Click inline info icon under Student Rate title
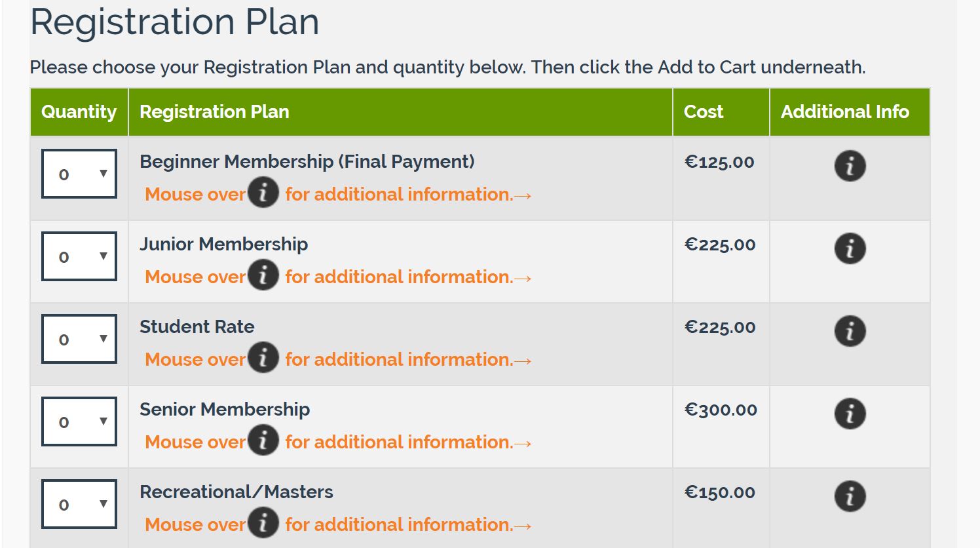Image resolution: width=980 pixels, height=548 pixels. (263, 358)
